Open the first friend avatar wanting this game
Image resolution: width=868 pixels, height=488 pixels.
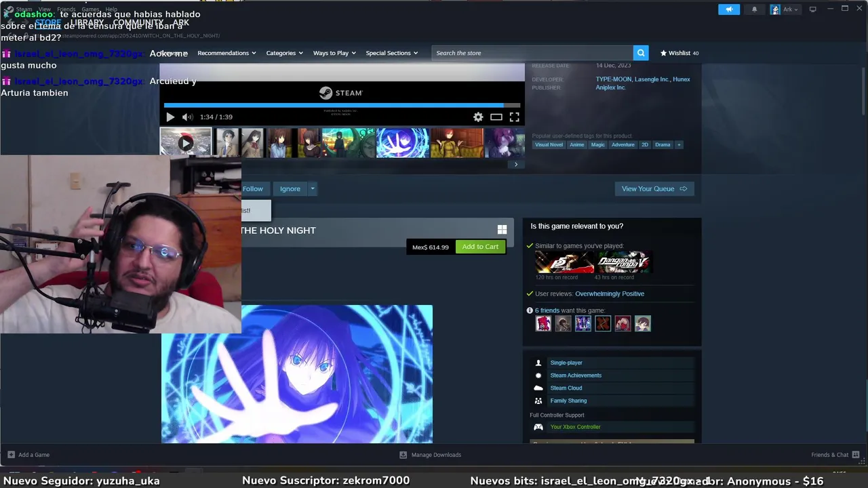543,324
